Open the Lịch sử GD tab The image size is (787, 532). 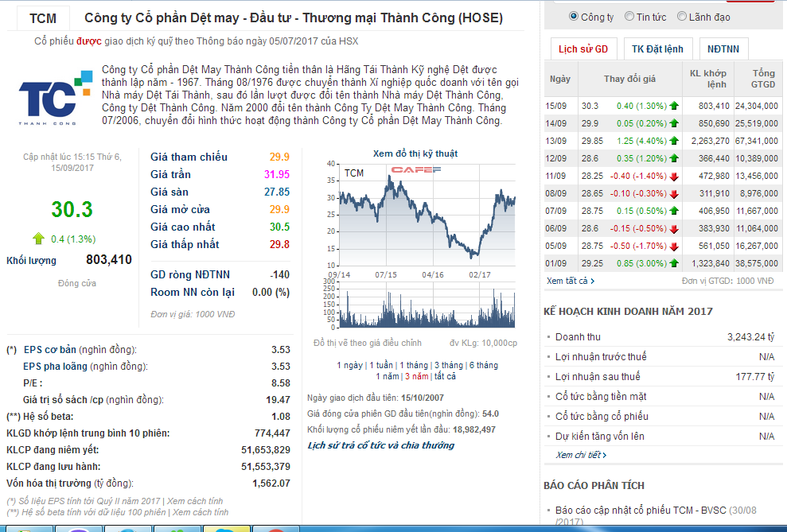(582, 49)
